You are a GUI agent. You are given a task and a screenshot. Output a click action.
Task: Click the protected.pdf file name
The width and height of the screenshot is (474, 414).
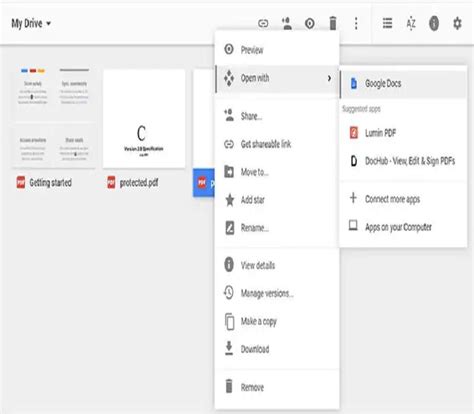tap(139, 183)
